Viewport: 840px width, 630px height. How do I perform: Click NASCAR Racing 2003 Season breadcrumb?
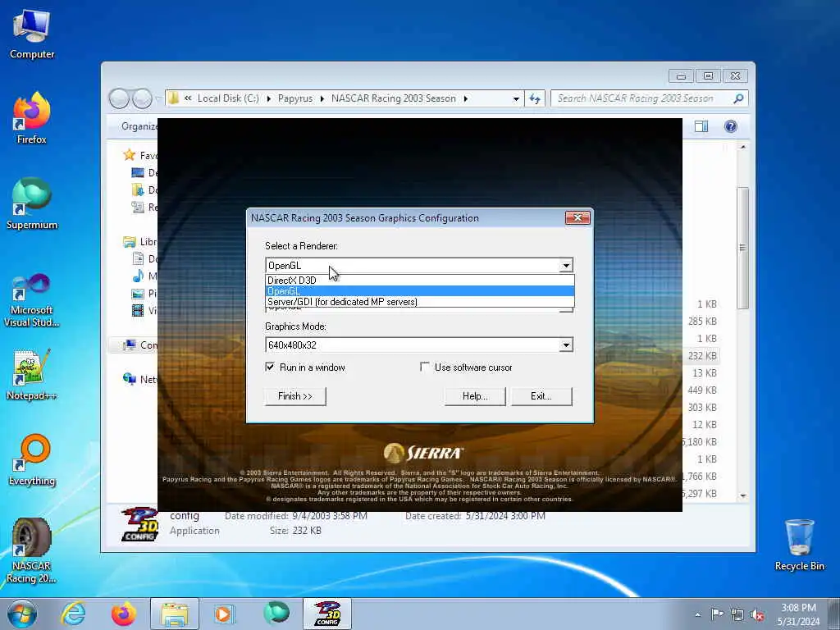(393, 98)
